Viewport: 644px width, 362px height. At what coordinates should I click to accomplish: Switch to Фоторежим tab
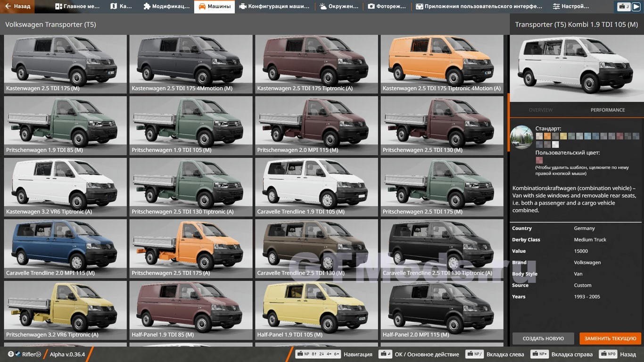[x=387, y=7]
